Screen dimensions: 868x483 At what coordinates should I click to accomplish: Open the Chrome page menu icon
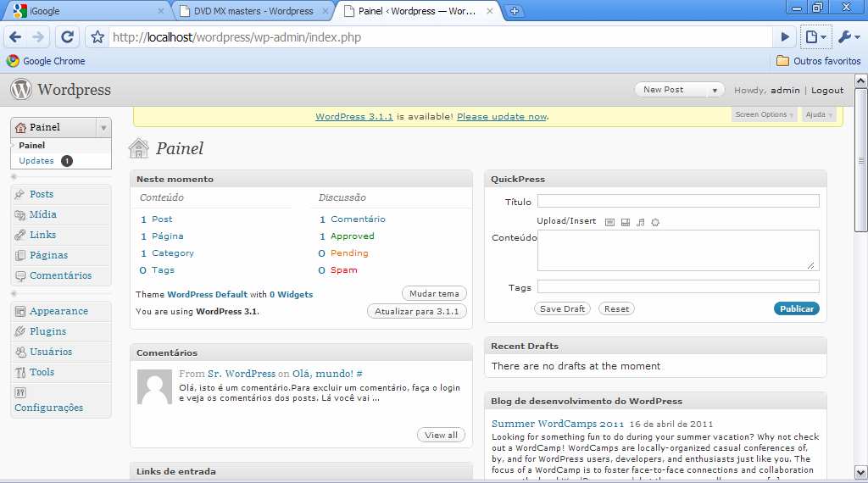pos(815,37)
